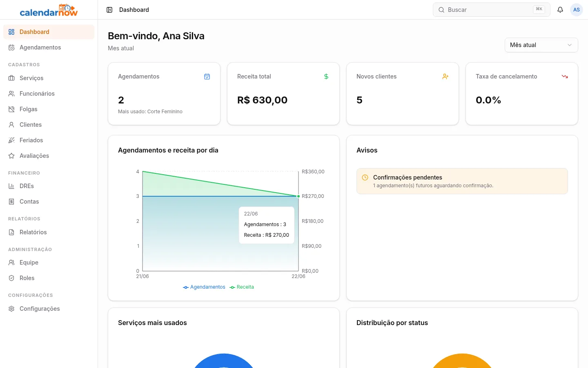Click the Novos clientes count 5
The width and height of the screenshot is (588, 368).
359,100
